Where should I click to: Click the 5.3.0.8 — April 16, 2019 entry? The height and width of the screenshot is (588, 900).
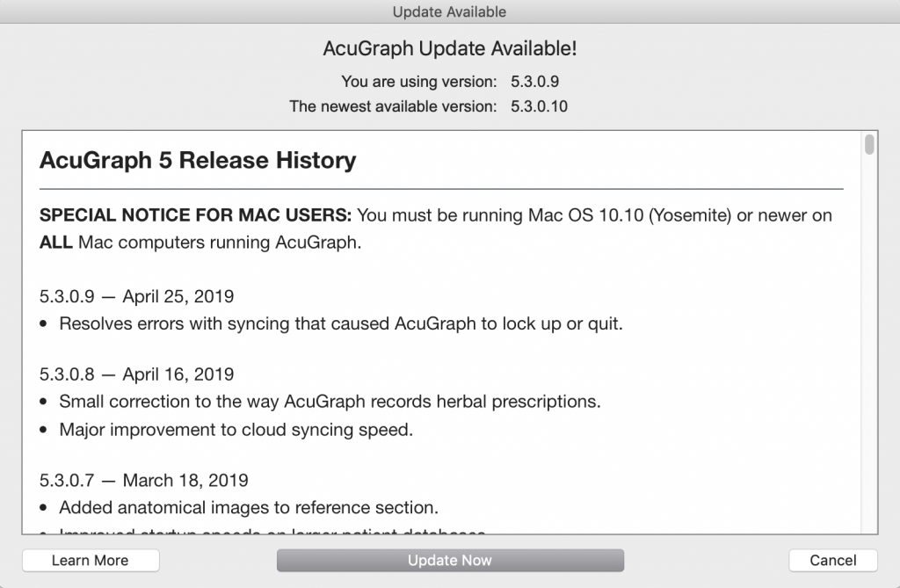point(136,374)
